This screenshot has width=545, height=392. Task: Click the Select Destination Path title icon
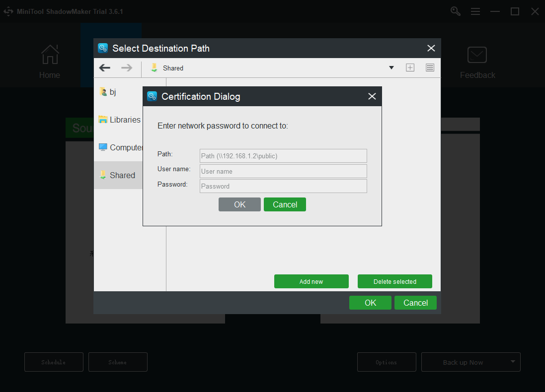pyautogui.click(x=103, y=48)
